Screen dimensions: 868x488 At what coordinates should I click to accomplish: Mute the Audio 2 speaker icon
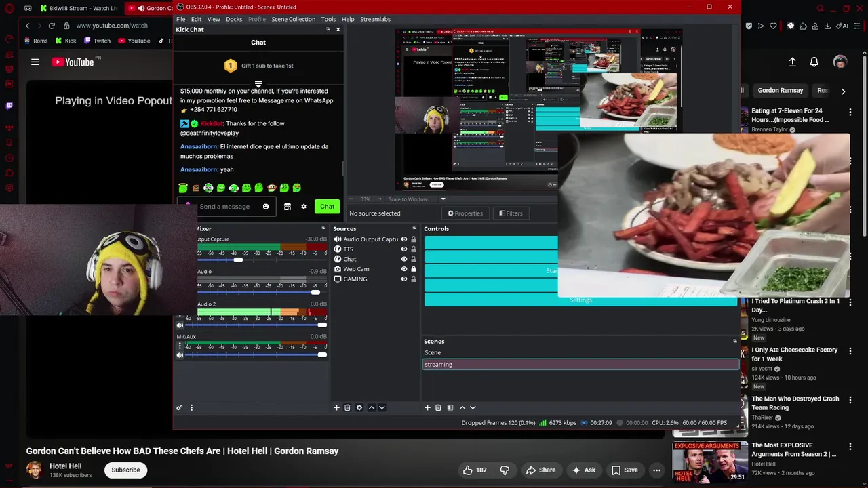coord(180,325)
